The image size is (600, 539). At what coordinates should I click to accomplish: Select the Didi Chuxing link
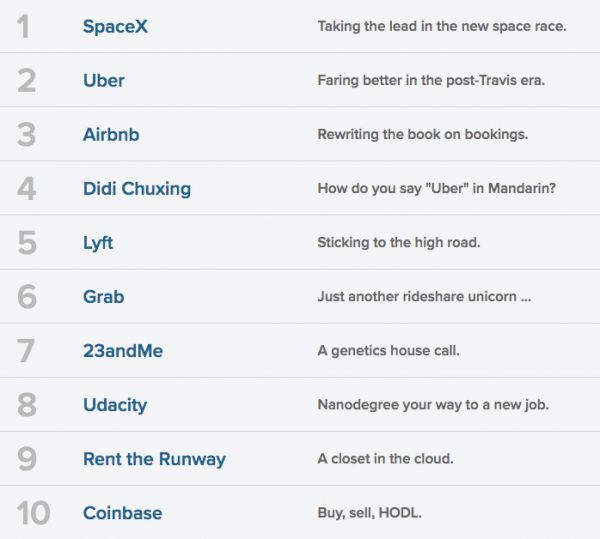click(136, 188)
